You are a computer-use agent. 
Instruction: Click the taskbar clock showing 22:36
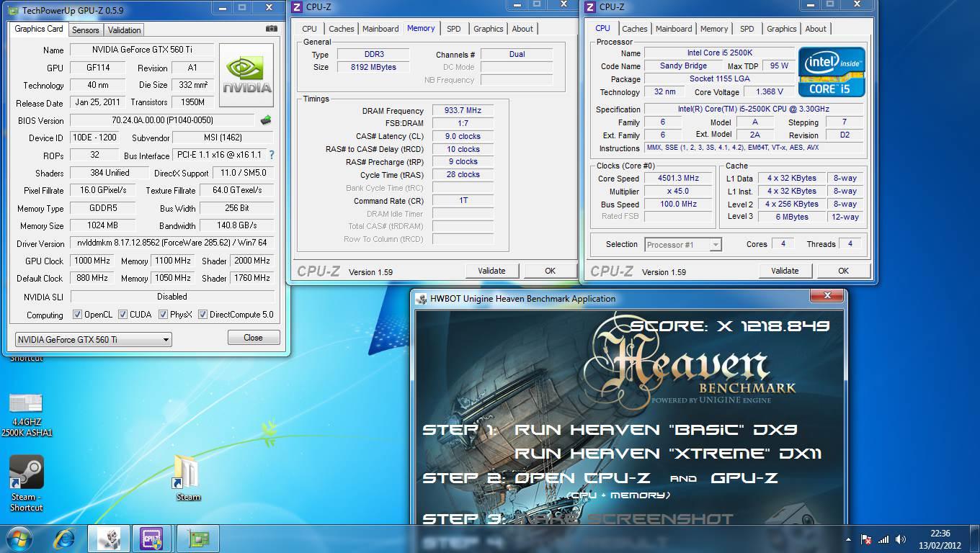[x=940, y=539]
